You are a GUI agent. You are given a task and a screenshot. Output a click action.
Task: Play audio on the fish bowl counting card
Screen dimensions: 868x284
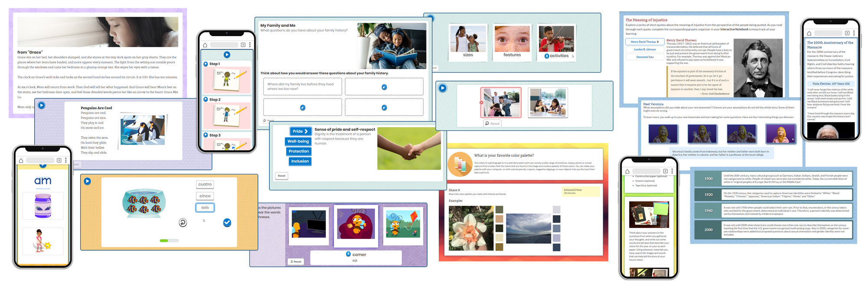pyautogui.click(x=87, y=181)
